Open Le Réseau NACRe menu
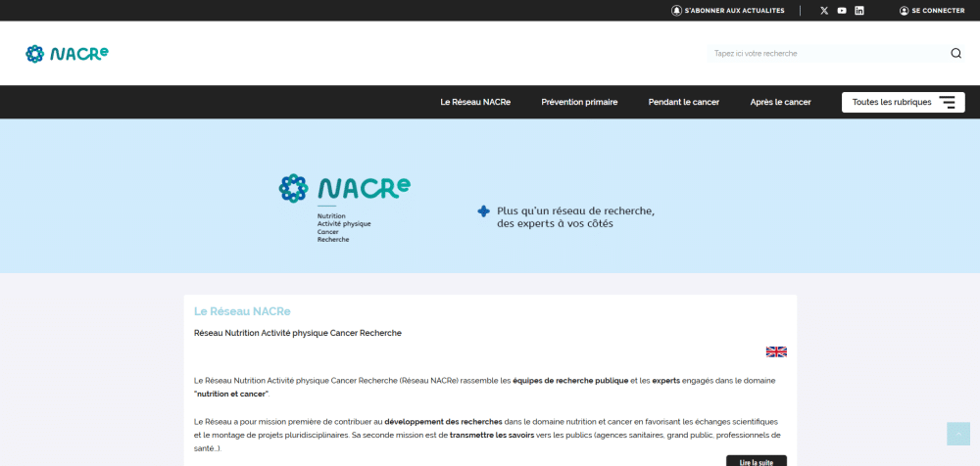The width and height of the screenshot is (980, 466). pyautogui.click(x=475, y=102)
